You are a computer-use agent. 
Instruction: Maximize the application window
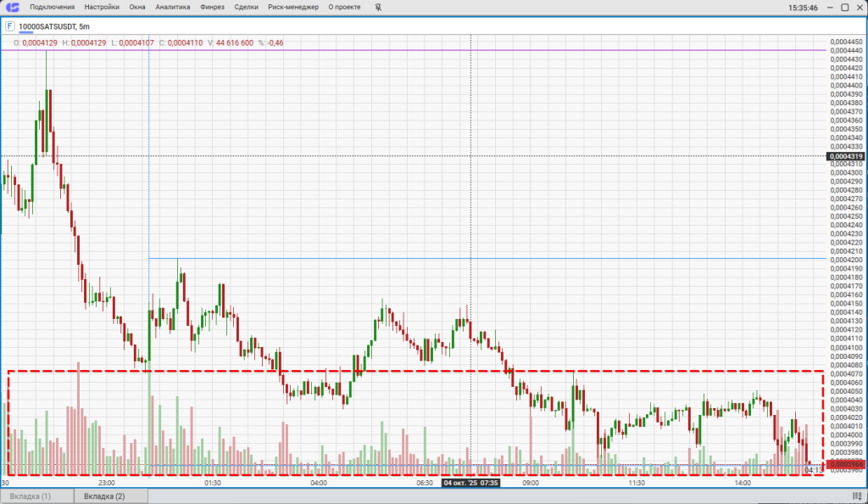pyautogui.click(x=844, y=7)
